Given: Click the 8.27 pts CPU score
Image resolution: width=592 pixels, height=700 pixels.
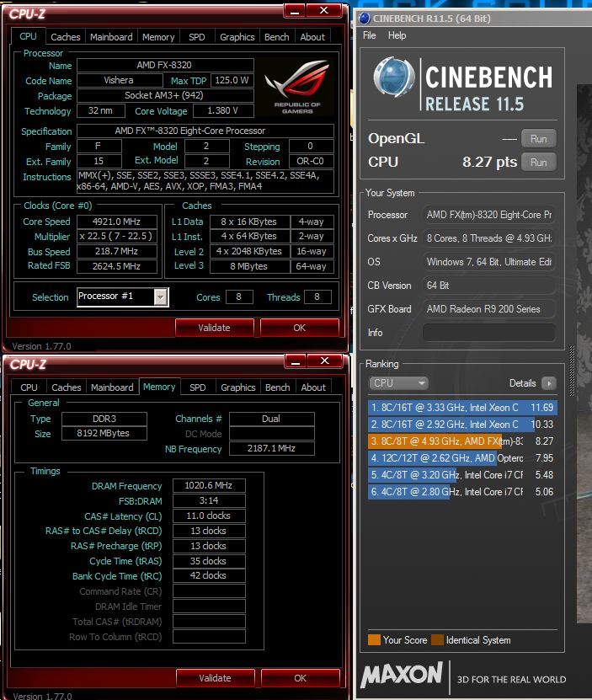Looking at the screenshot, I should tap(489, 162).
